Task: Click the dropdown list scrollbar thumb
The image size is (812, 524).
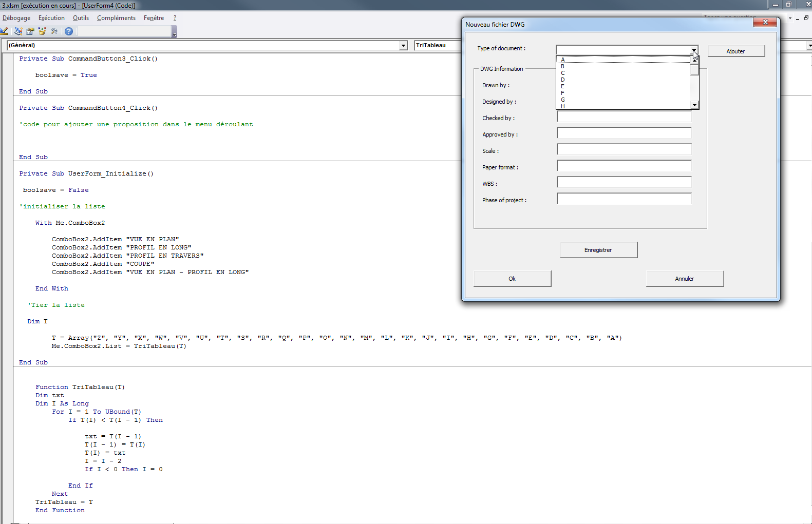Action: [x=694, y=69]
